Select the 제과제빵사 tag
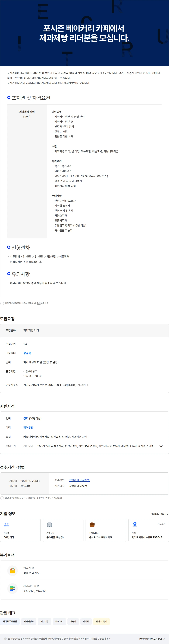The width and height of the screenshot is (169, 644). (x=29, y=621)
